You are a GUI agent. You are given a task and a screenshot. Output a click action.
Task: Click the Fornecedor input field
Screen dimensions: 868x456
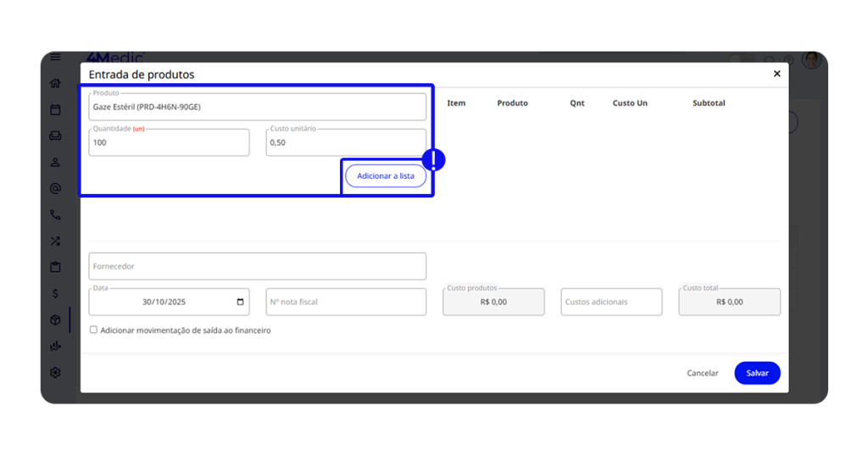tap(257, 266)
